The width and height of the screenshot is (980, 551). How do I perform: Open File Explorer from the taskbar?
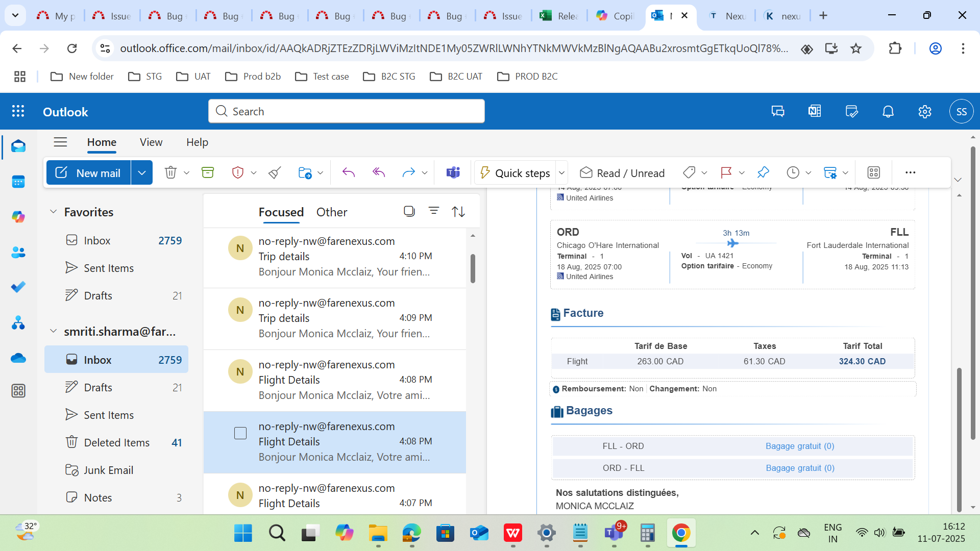[378, 533]
